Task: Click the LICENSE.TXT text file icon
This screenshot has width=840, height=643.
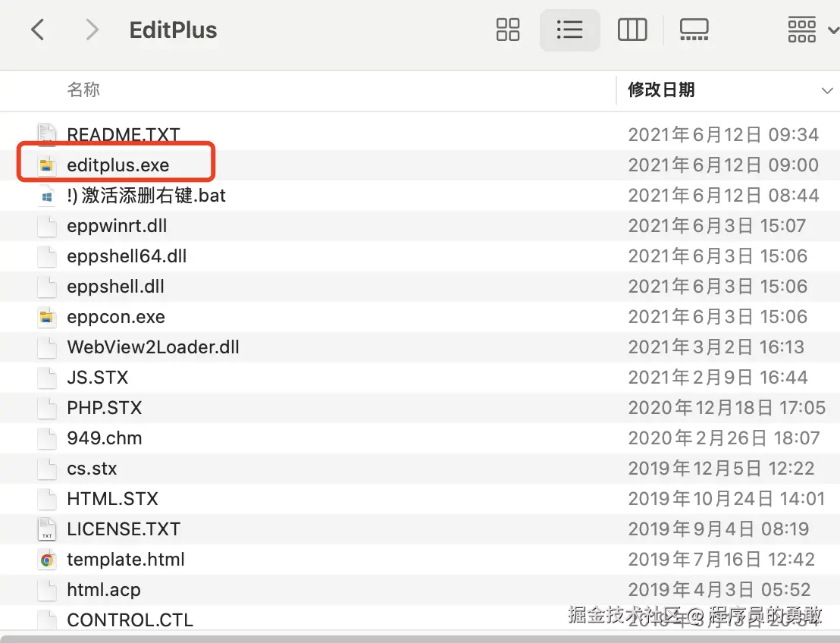Action: 47,529
